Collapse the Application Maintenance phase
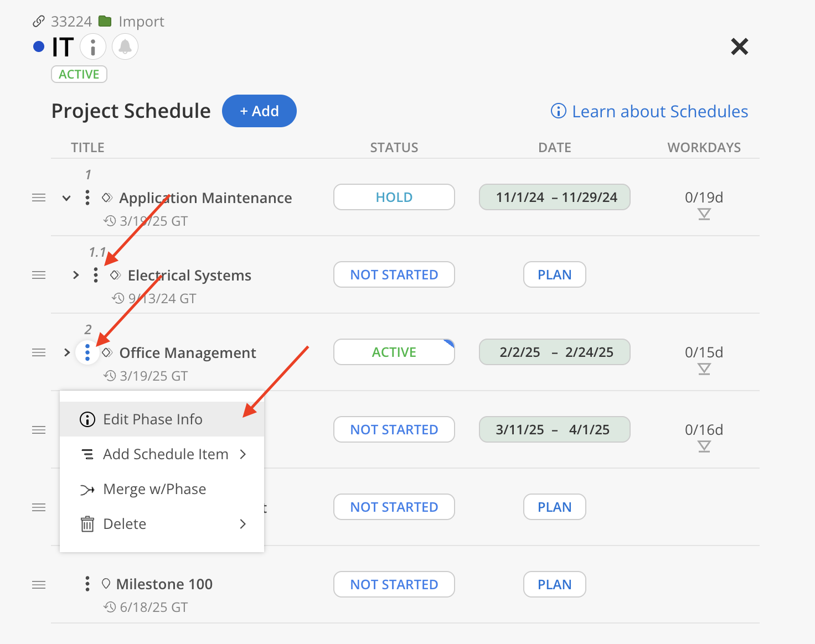This screenshot has width=815, height=644. pos(66,198)
